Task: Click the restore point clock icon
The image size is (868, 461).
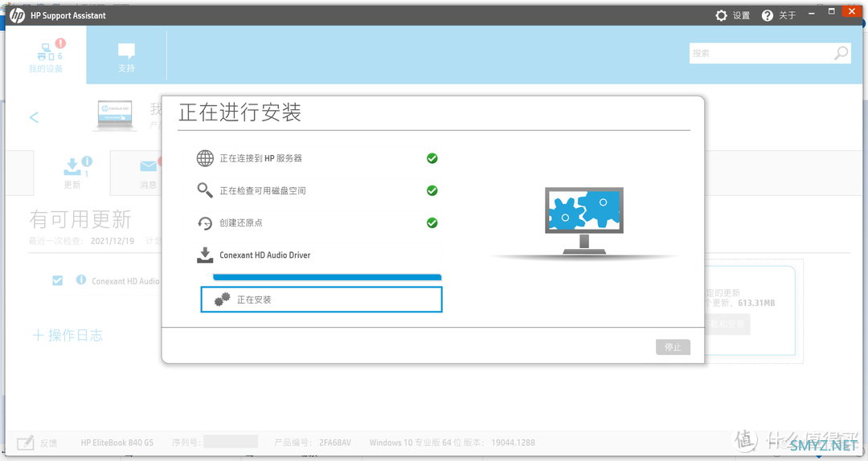Action: (x=205, y=223)
